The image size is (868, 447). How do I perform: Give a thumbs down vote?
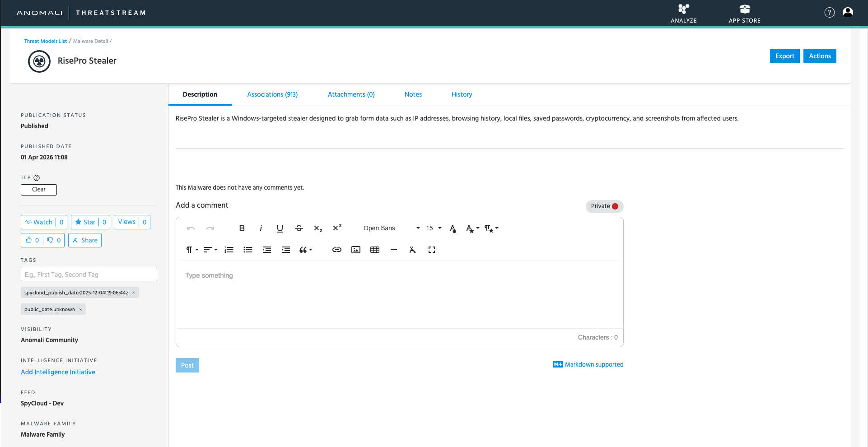point(54,240)
